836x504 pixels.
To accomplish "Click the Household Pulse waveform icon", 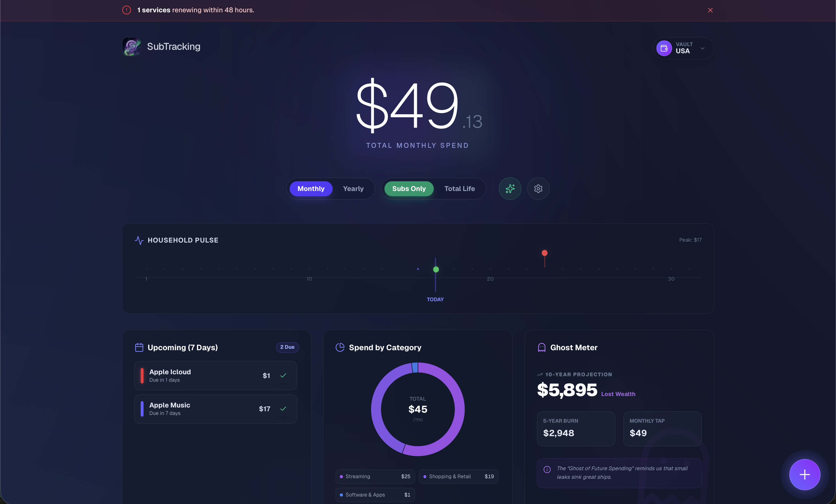I will pyautogui.click(x=140, y=240).
